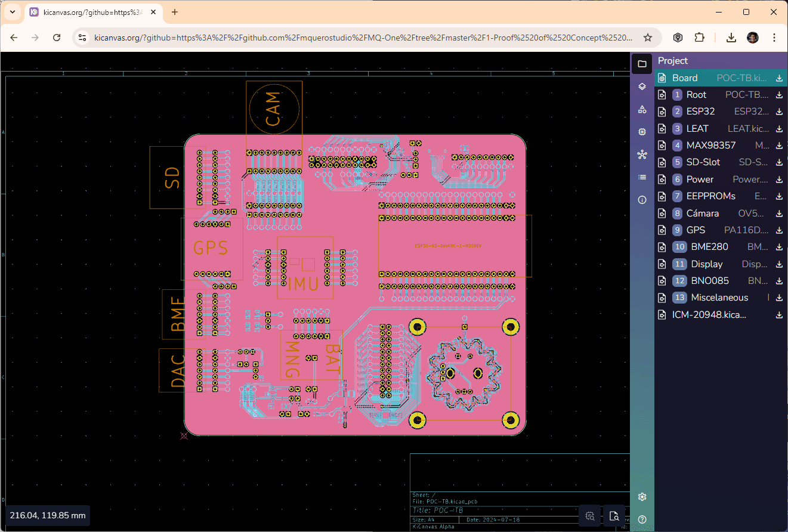The height and width of the screenshot is (532, 788).
Task: Open the browser extensions puzzle icon
Action: (x=699, y=38)
